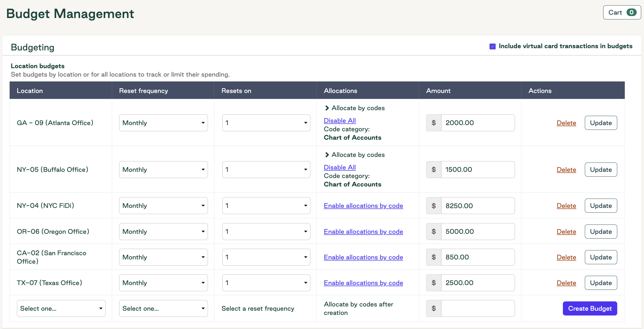Update the Oregon Office budget
Screen dimensions: 644x329
pyautogui.click(x=601, y=232)
